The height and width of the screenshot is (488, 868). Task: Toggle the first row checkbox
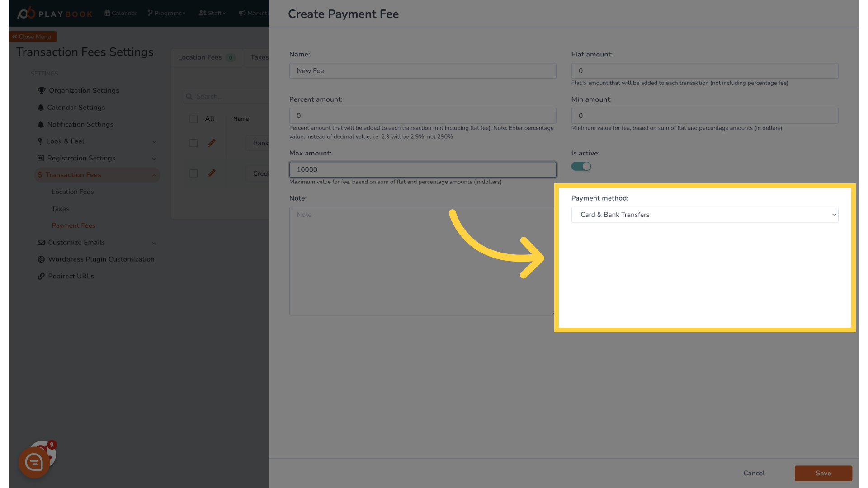[193, 143]
